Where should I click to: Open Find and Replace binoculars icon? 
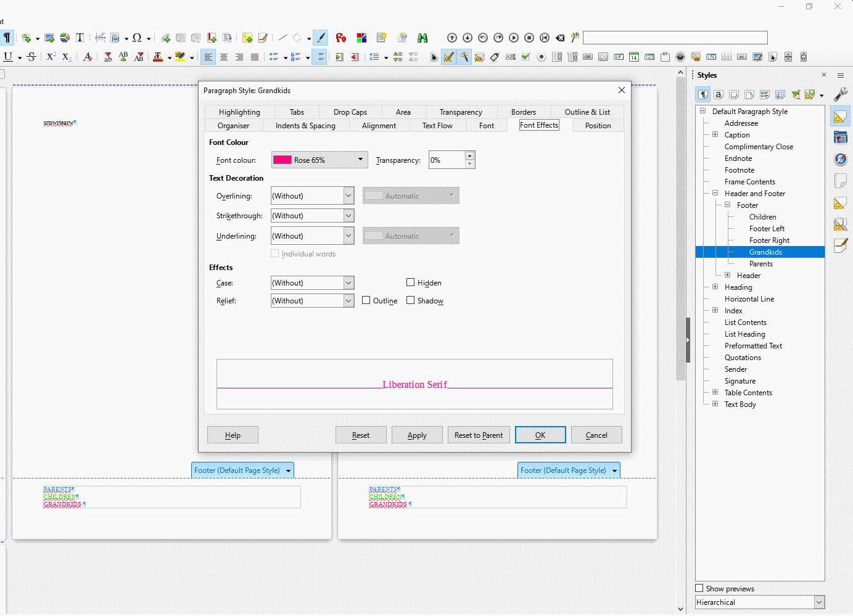(x=422, y=38)
